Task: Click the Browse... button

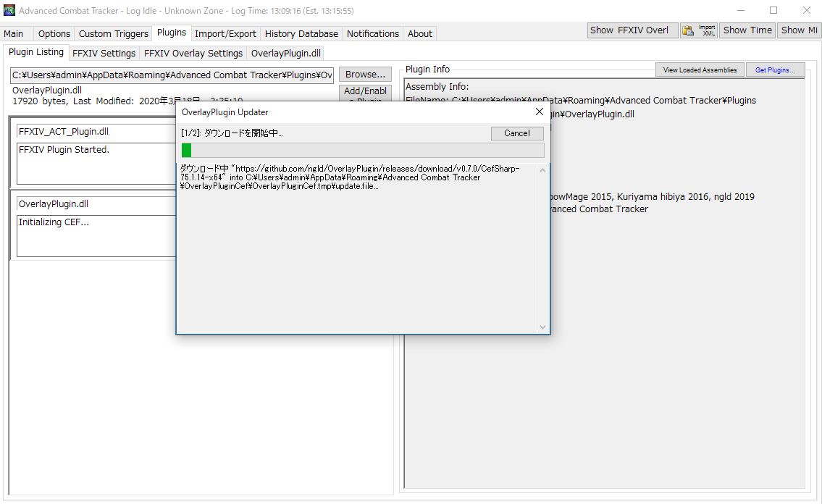Action: pyautogui.click(x=365, y=75)
